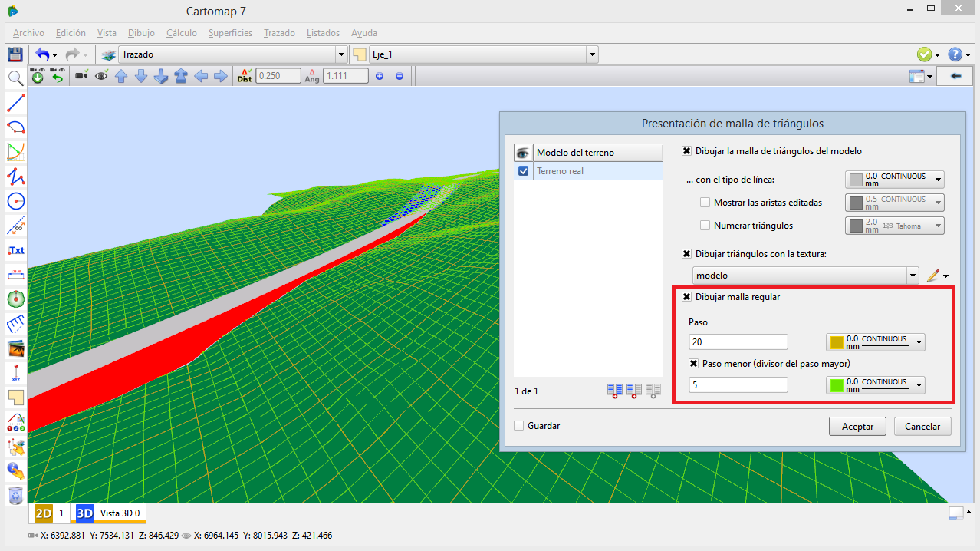Select the Txt text tool
Viewport: 980px width, 551px height.
click(x=15, y=250)
